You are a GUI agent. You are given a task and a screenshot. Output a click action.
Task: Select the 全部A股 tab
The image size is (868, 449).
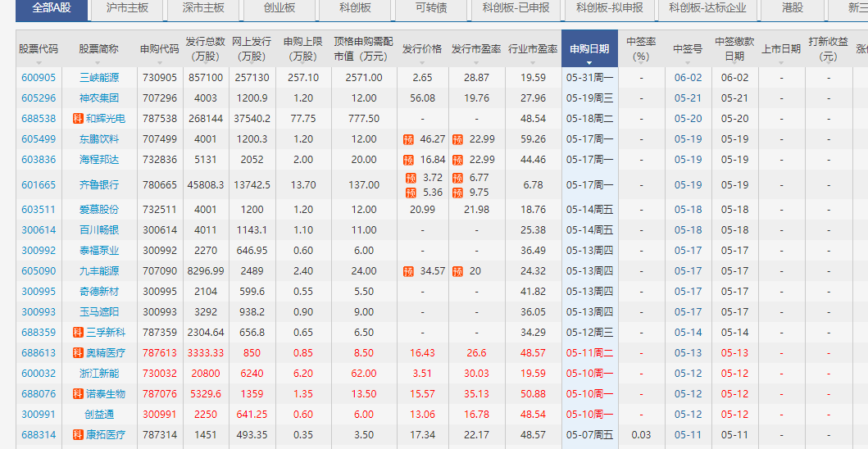click(x=52, y=9)
